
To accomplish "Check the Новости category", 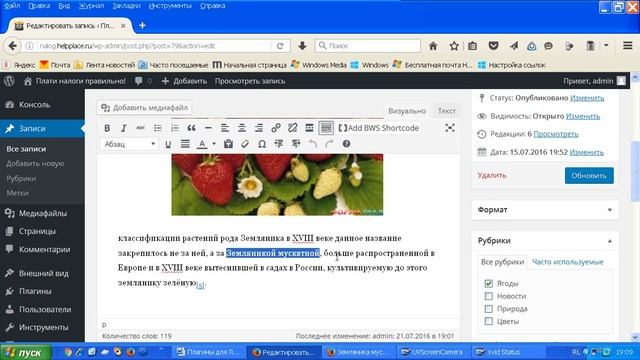I will [489, 296].
